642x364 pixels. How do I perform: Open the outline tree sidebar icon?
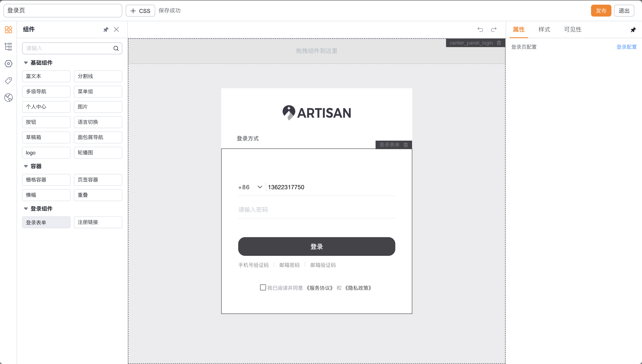click(x=8, y=46)
